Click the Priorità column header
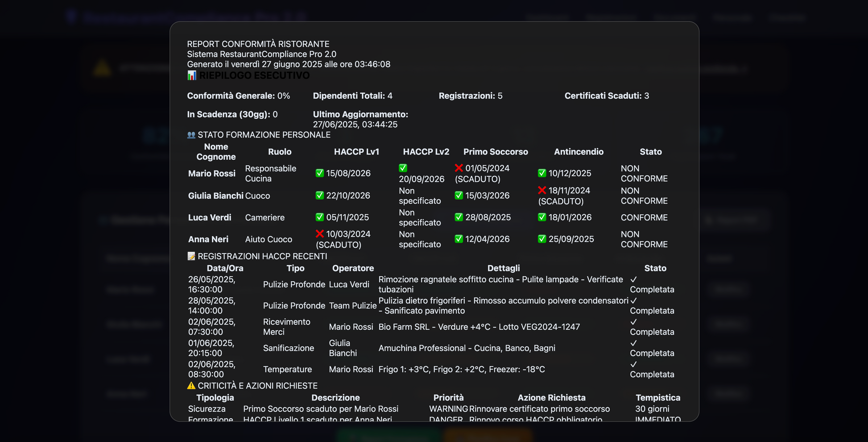 (448, 398)
